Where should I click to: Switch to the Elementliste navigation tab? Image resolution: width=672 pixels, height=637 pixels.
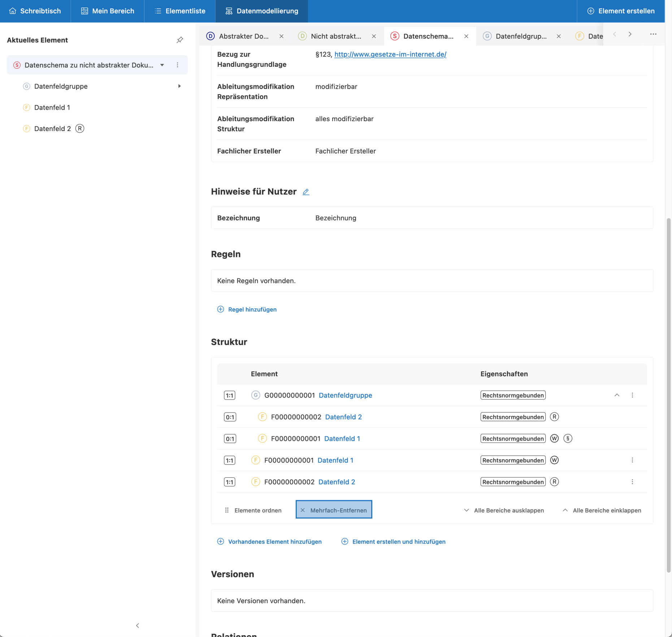coord(180,11)
